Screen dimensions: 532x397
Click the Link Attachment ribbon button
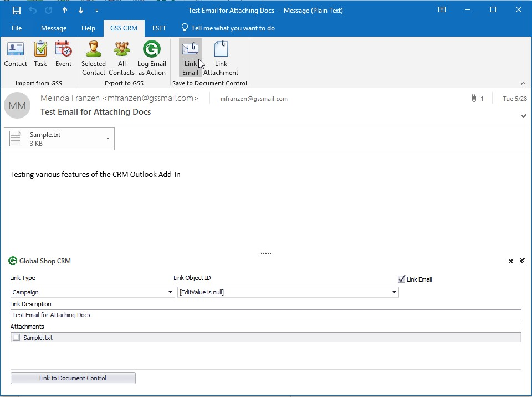221,58
